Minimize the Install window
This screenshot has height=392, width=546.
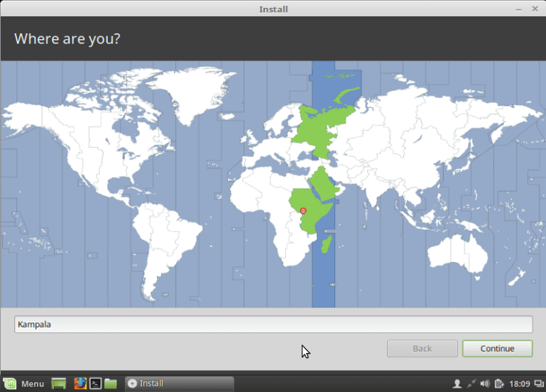[518, 9]
